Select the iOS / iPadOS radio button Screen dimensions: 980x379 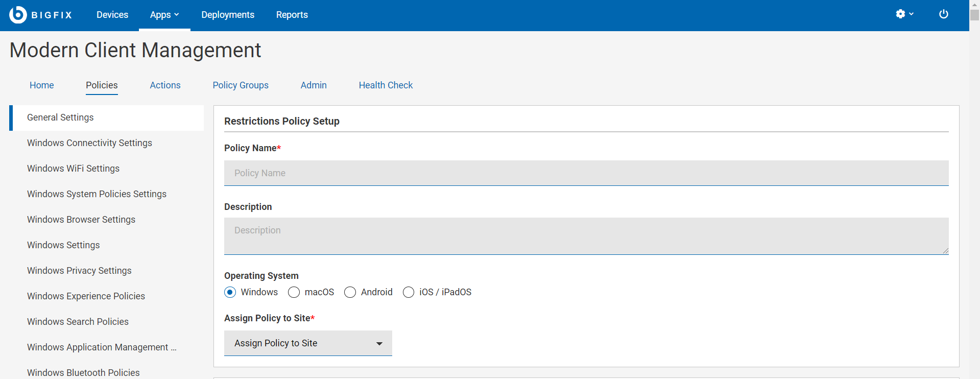[409, 292]
